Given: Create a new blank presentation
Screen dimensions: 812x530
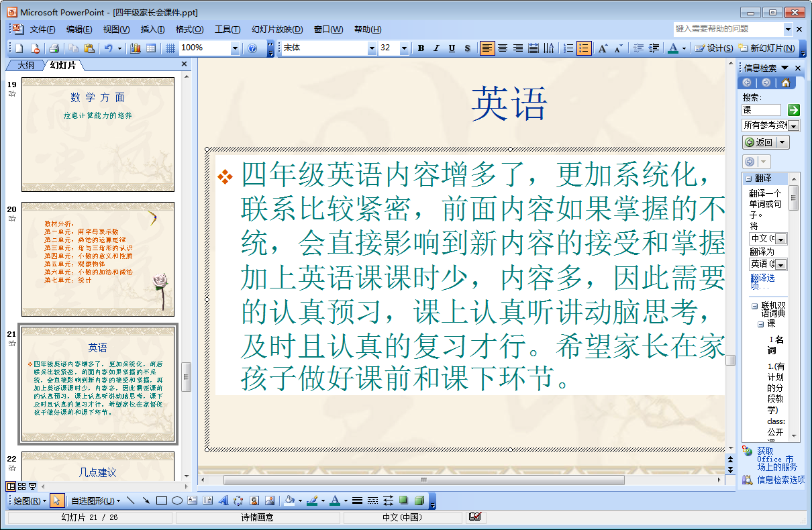Looking at the screenshot, I should pyautogui.click(x=19, y=48).
